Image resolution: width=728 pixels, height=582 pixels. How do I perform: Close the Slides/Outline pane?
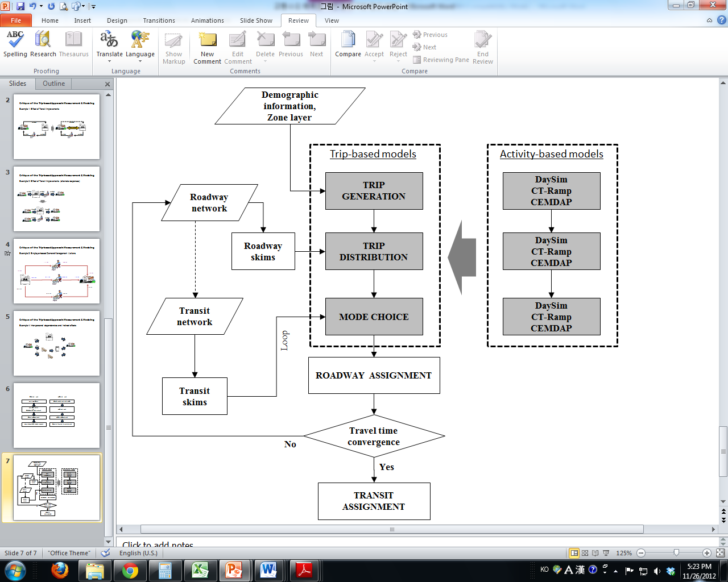coord(107,84)
